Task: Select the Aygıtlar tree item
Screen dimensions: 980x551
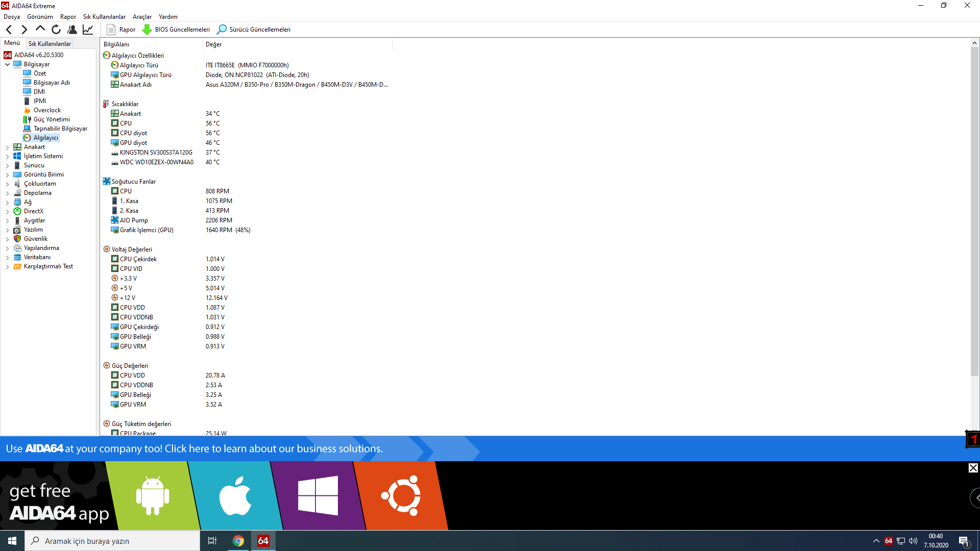Action: coord(34,220)
